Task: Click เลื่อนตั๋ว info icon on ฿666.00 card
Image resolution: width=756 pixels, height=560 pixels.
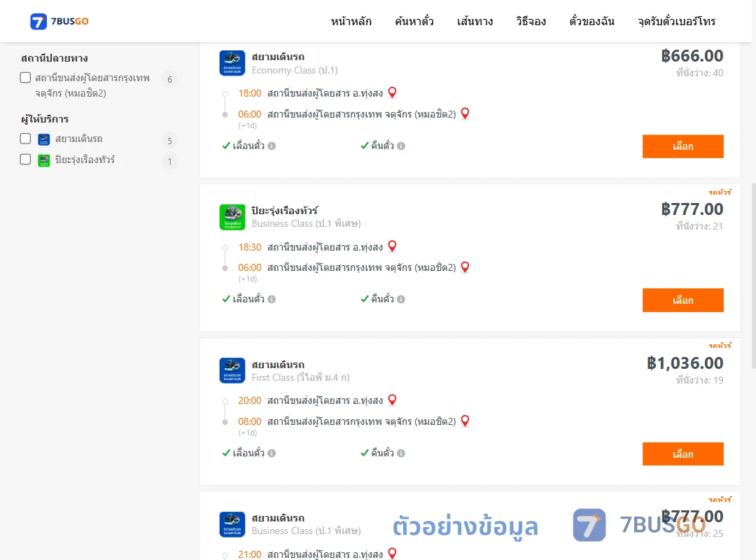Action: tap(272, 146)
